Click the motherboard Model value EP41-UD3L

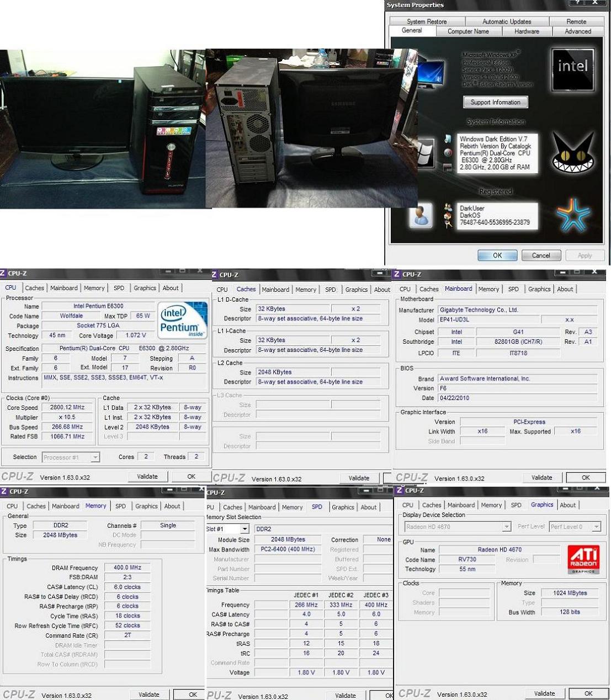(488, 320)
